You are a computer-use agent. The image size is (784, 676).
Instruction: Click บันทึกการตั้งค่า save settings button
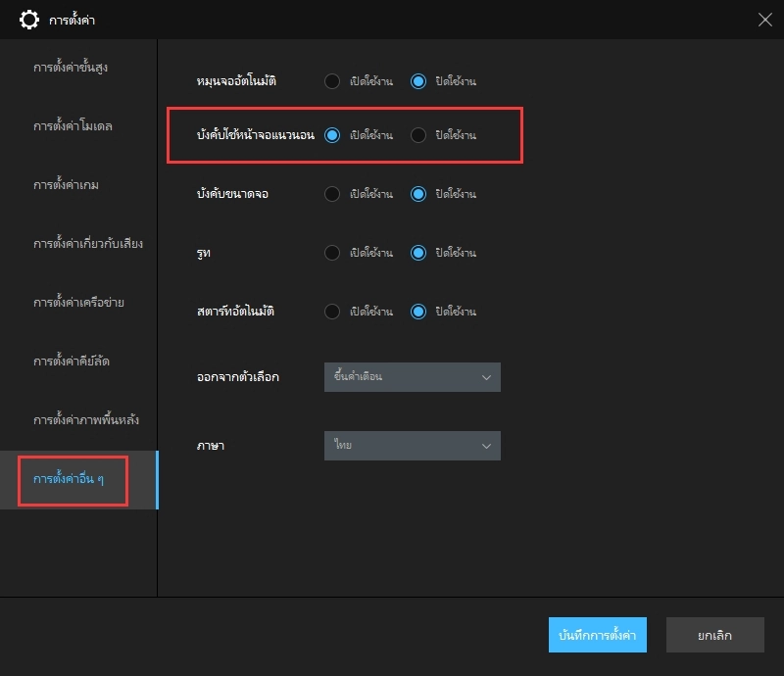(598, 635)
